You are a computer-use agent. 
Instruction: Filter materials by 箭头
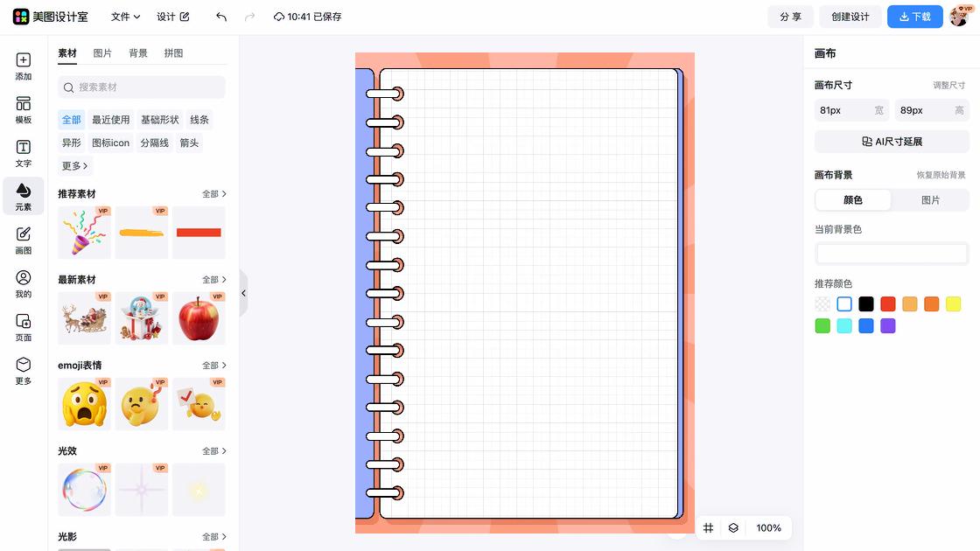[x=189, y=143]
